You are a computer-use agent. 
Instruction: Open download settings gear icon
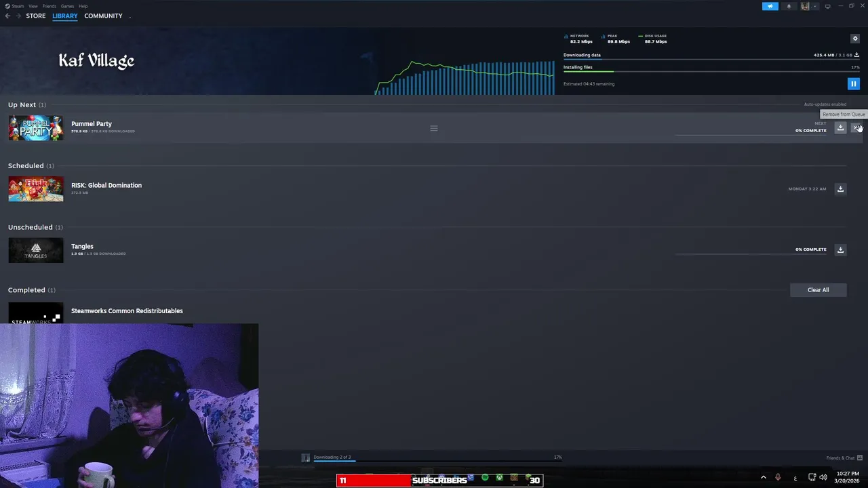click(x=854, y=39)
